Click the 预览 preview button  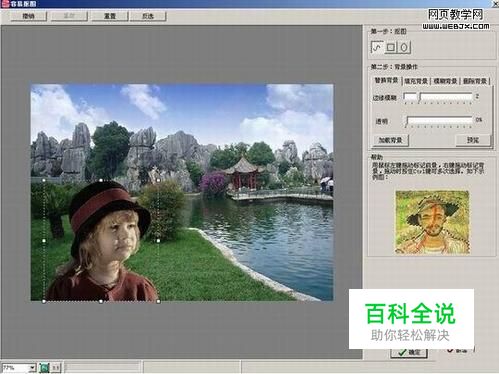(x=473, y=140)
